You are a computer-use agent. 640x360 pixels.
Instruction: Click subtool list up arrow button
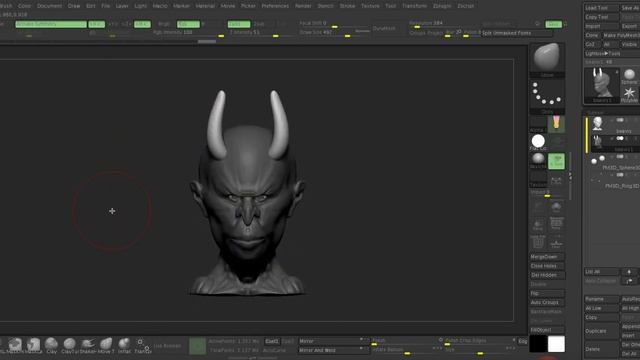pos(629,272)
